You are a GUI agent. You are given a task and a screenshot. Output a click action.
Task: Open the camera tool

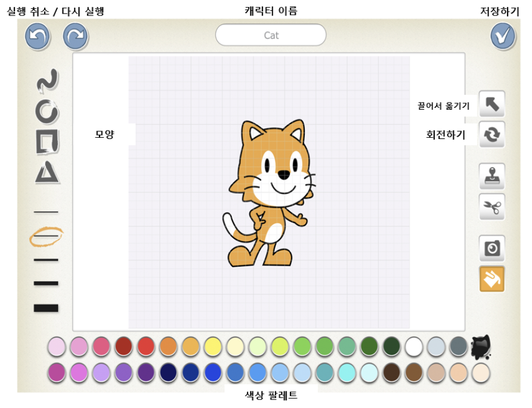pyautogui.click(x=491, y=248)
